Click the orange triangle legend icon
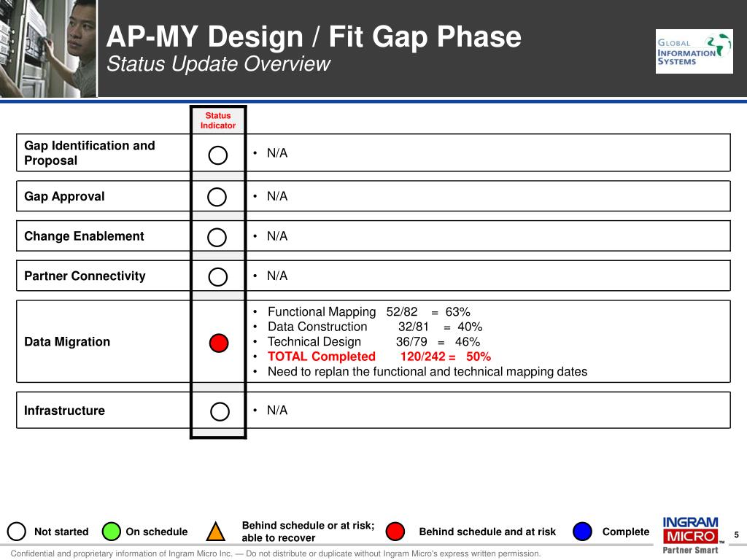The width and height of the screenshot is (747, 560). click(x=215, y=532)
